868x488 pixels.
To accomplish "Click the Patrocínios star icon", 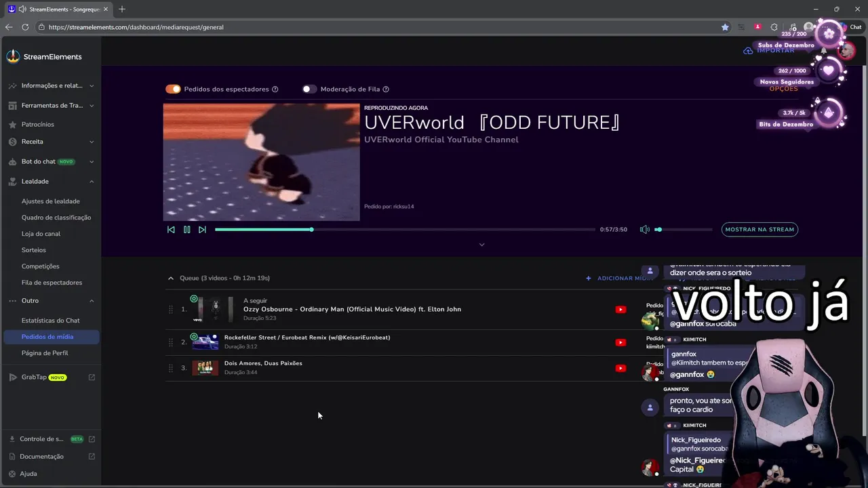I will [13, 125].
